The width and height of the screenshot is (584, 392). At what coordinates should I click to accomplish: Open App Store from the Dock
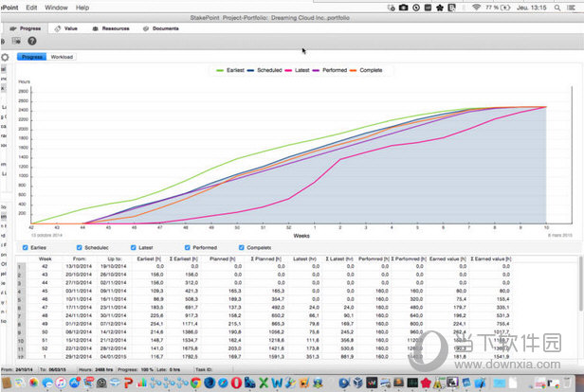tap(75, 383)
